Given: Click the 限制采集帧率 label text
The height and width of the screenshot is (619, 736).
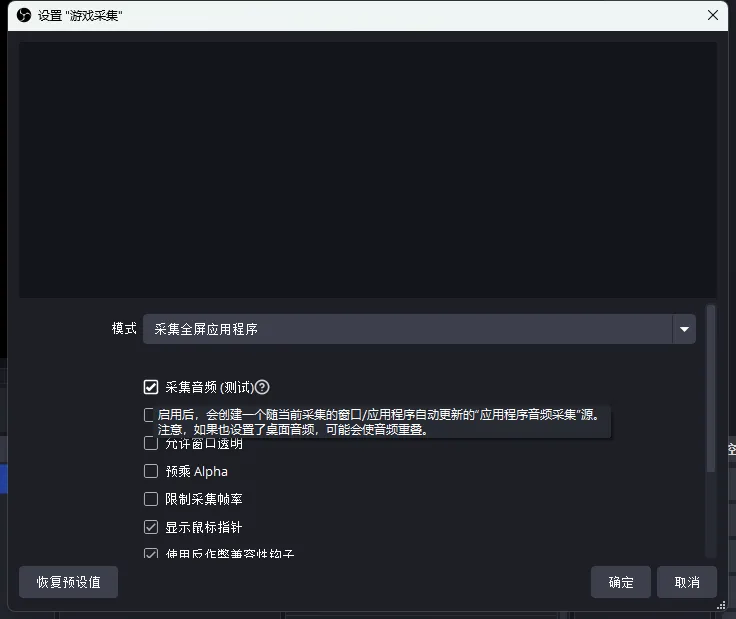Looking at the screenshot, I should [204, 499].
